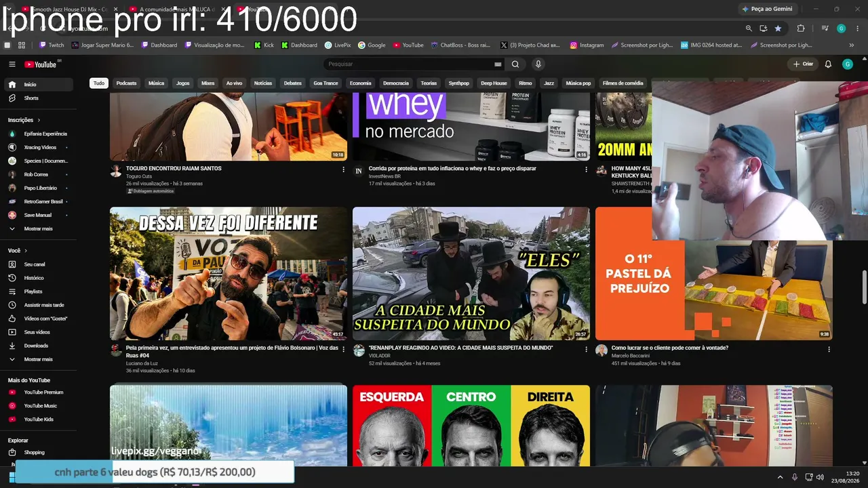Screen dimensions: 868x488
Task: Open Chrome media controls icon
Action: click(x=825, y=28)
